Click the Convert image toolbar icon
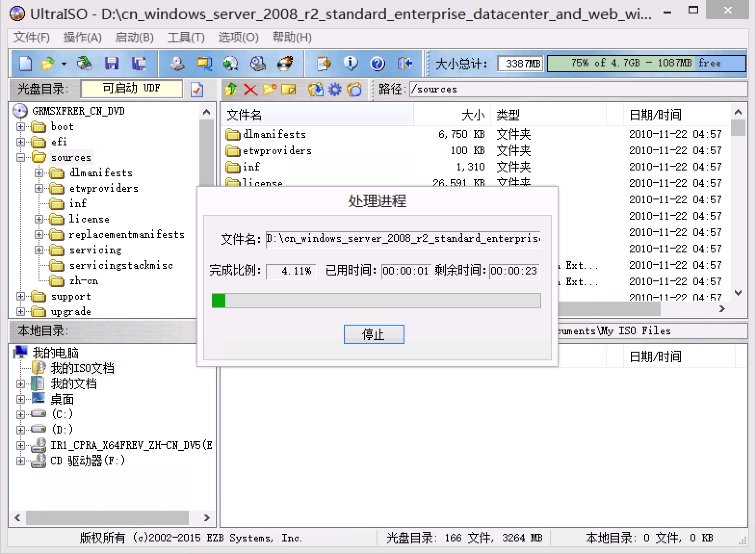Viewport: 756px width, 554px height. (231, 64)
